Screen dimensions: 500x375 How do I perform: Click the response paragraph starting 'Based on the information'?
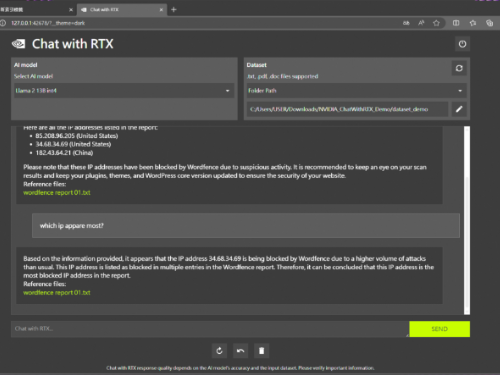(229, 267)
